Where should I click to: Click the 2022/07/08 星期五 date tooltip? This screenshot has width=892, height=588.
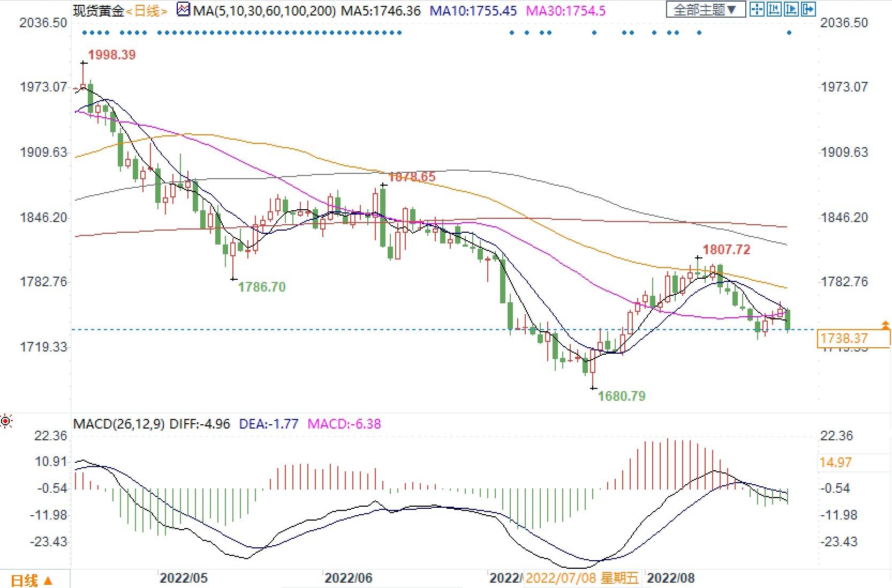(x=583, y=578)
